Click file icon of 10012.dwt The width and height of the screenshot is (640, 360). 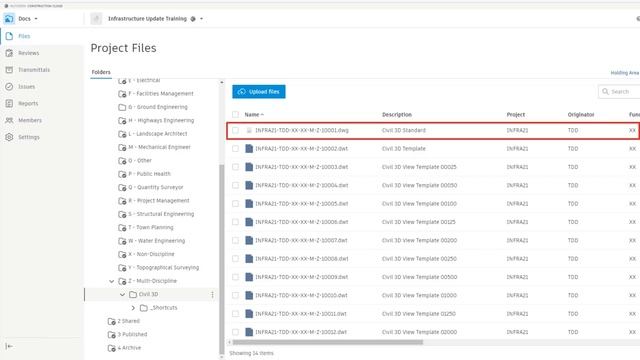click(x=249, y=332)
